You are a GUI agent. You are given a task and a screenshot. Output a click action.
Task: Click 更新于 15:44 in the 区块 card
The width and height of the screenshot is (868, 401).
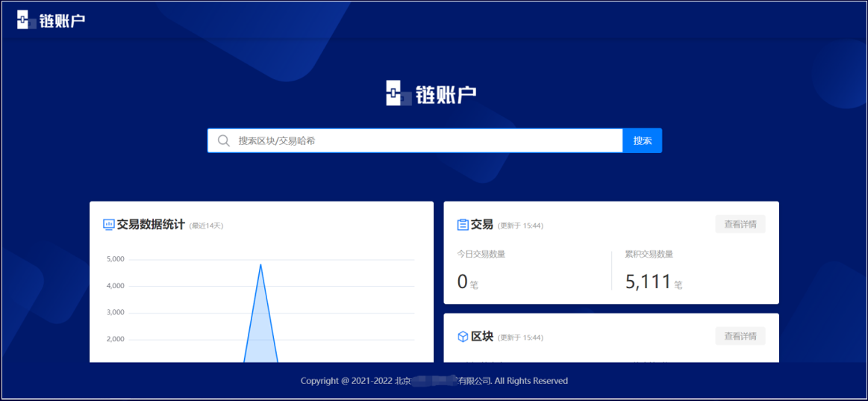coord(519,338)
